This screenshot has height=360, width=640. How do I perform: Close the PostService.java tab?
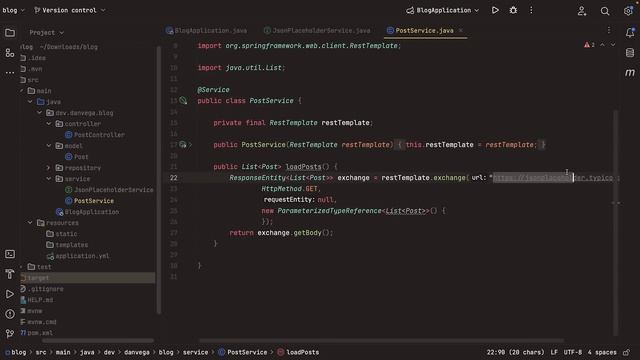click(461, 31)
